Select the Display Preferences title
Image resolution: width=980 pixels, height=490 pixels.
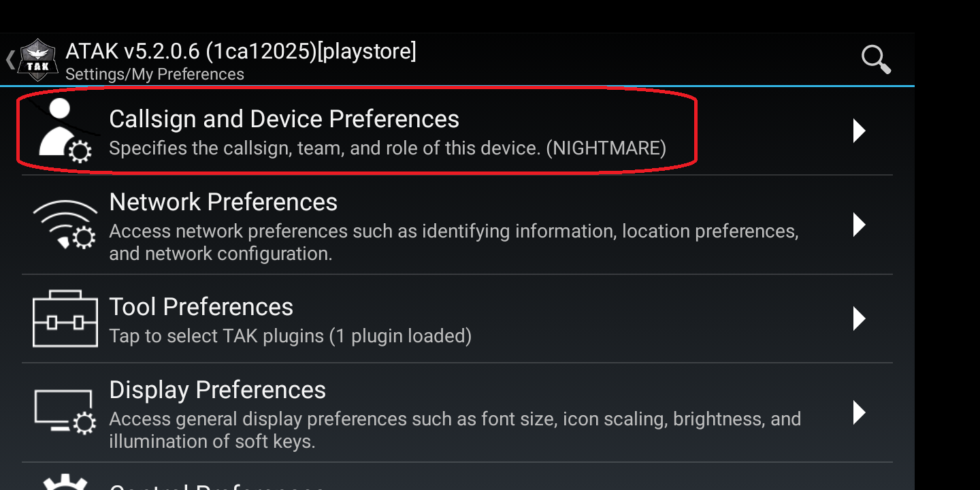pyautogui.click(x=217, y=390)
